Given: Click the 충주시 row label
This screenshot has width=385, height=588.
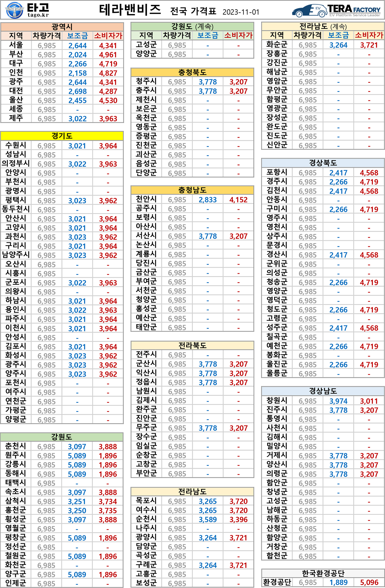Looking at the screenshot, I should pyautogui.click(x=146, y=91).
